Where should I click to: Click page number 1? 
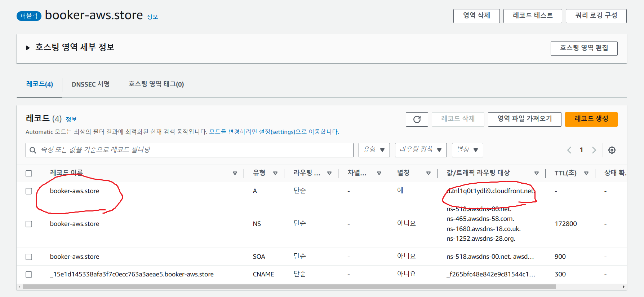(581, 150)
